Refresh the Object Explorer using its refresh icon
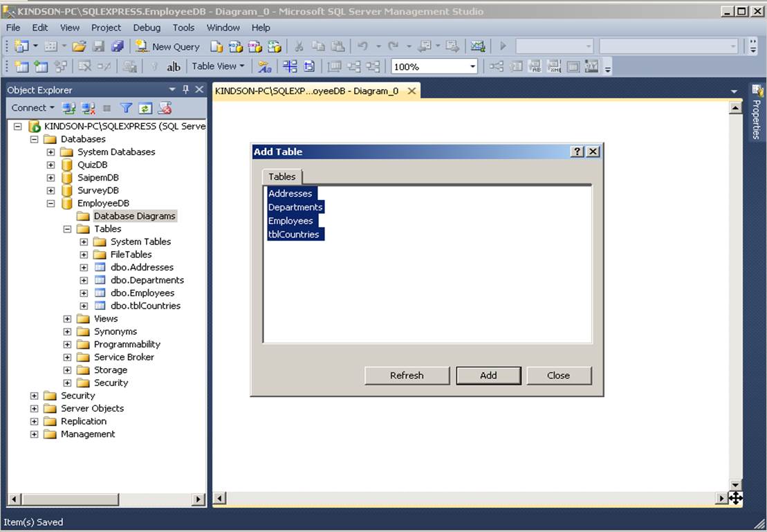The width and height of the screenshot is (767, 532). (x=144, y=109)
